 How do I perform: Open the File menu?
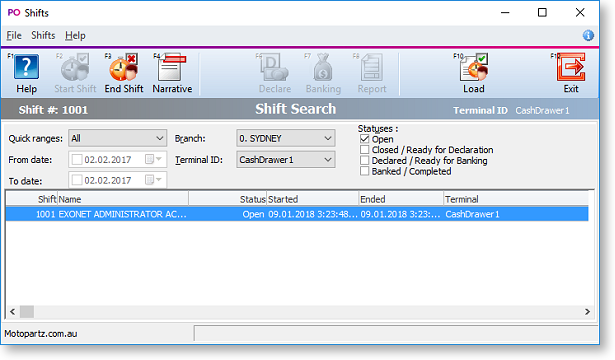pyautogui.click(x=14, y=36)
